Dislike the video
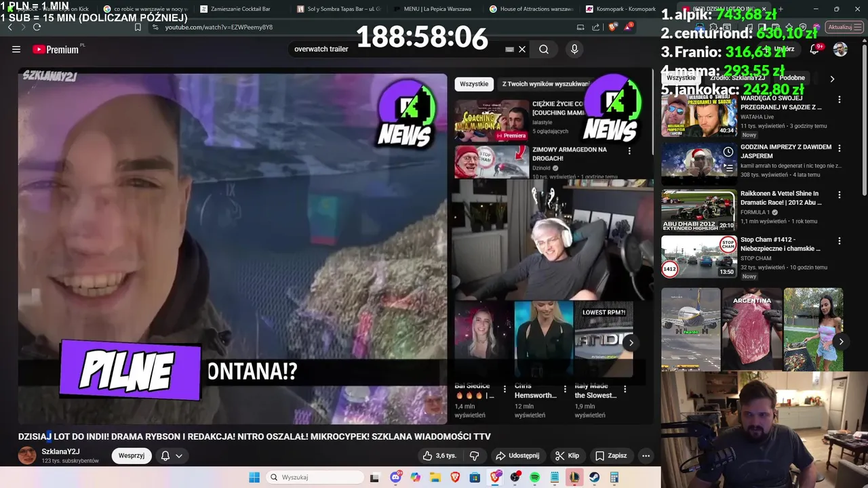Screen dimensions: 868x488 [475, 455]
